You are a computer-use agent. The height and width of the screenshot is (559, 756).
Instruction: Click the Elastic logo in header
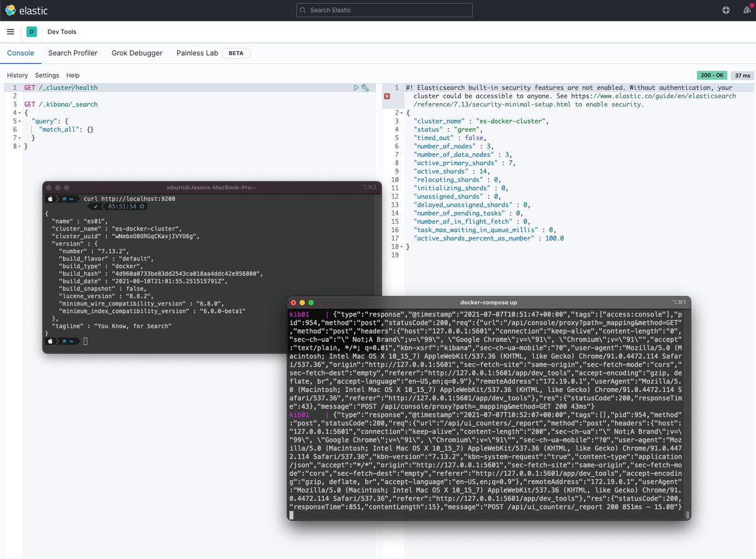pos(27,10)
